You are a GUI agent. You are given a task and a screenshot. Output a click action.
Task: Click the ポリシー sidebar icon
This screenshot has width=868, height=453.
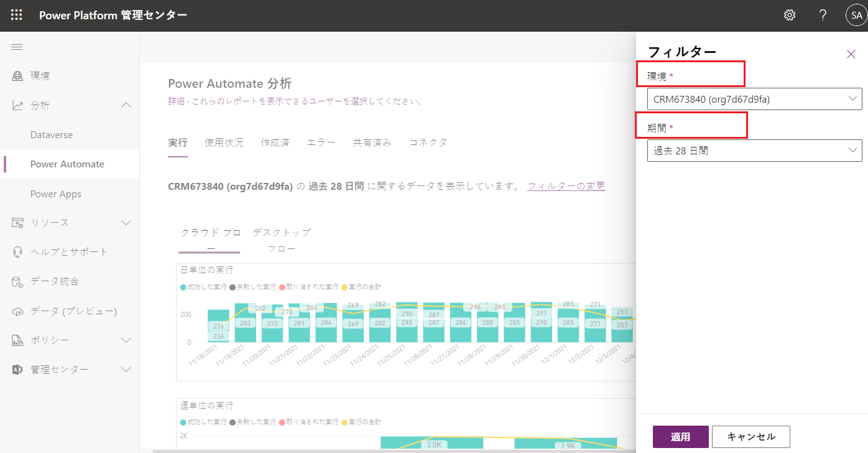pos(17,340)
